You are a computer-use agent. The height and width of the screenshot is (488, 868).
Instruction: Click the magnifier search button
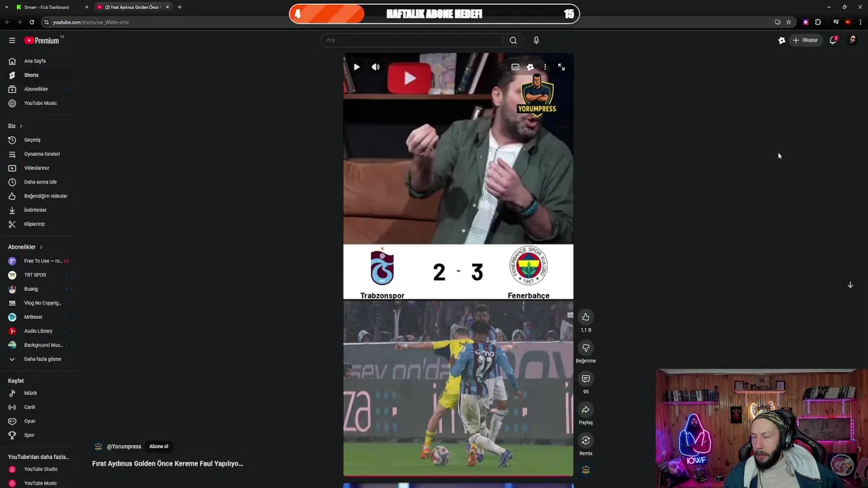513,40
